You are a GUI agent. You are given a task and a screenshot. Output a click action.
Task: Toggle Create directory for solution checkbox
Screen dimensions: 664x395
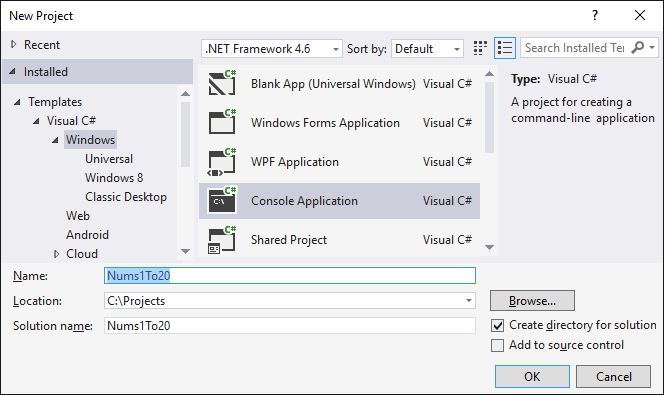(498, 326)
